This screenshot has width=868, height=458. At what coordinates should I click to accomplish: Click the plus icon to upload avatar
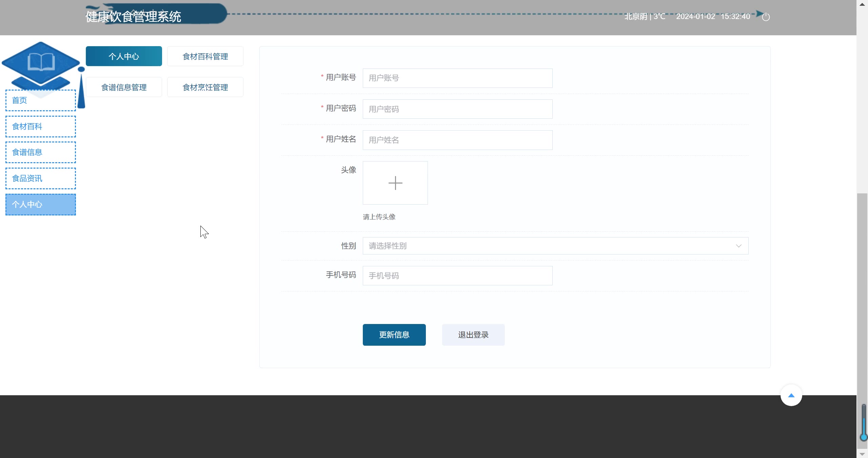coord(395,183)
